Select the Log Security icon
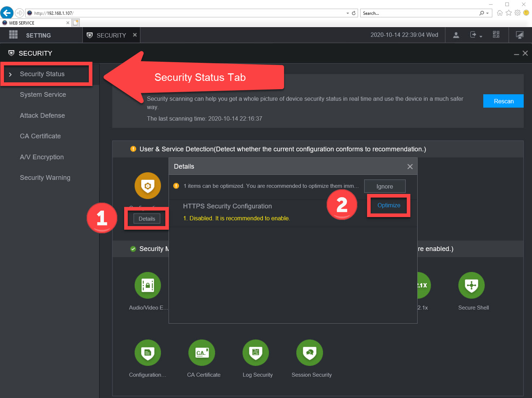The height and width of the screenshot is (398, 532). [x=256, y=352]
